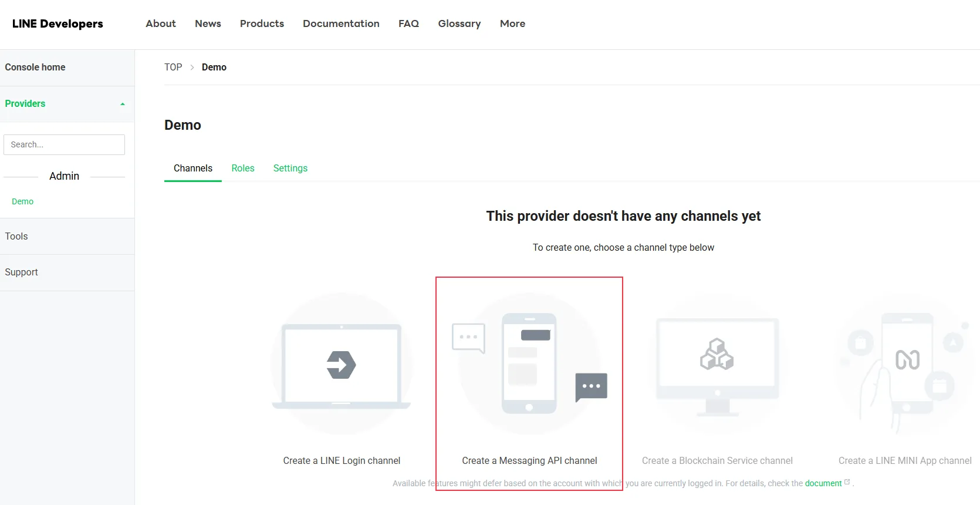Screen dimensions: 980x505
Task: Open Tools in the sidebar
Action: tap(16, 237)
